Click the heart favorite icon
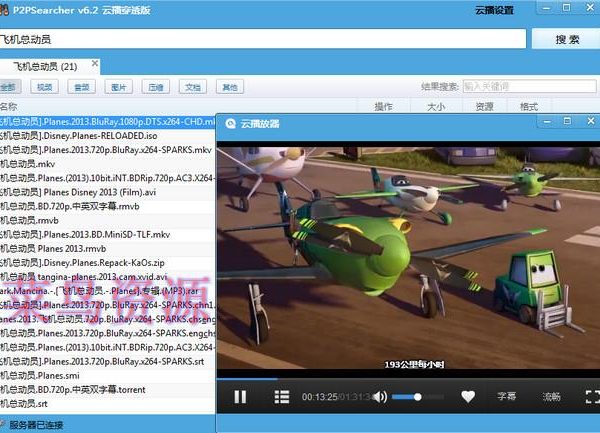 point(468,397)
